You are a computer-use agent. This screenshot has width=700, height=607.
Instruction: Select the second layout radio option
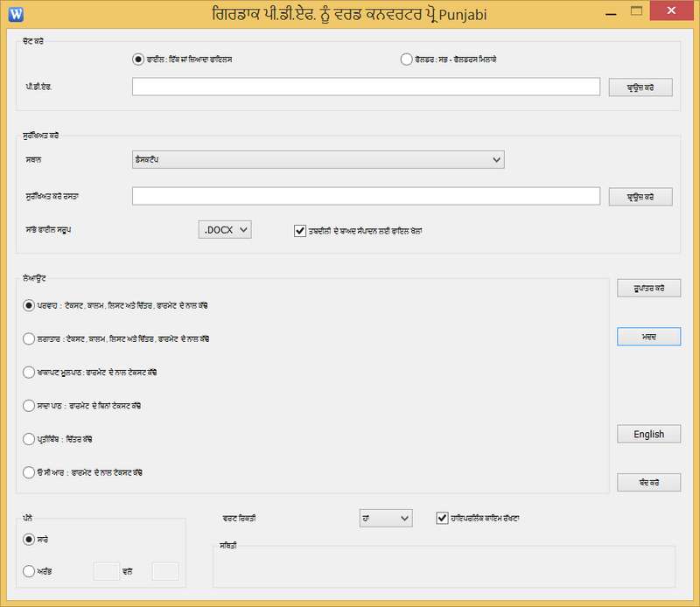[29, 338]
